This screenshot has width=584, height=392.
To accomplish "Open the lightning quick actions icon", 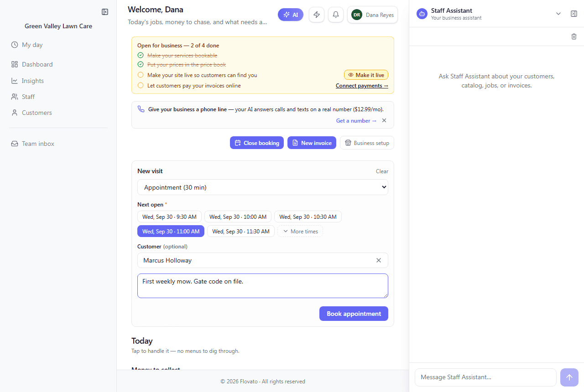I will click(317, 15).
